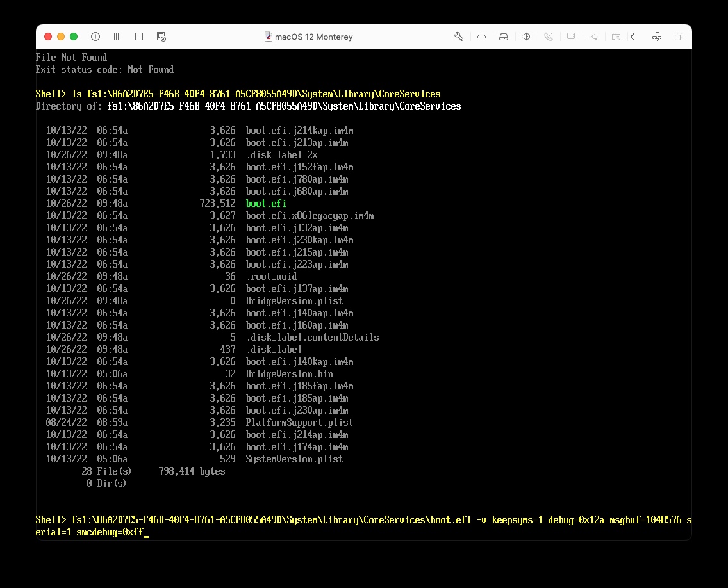Click the .disk_label_2x entry
Viewport: 728px width, 588px height.
[282, 154]
